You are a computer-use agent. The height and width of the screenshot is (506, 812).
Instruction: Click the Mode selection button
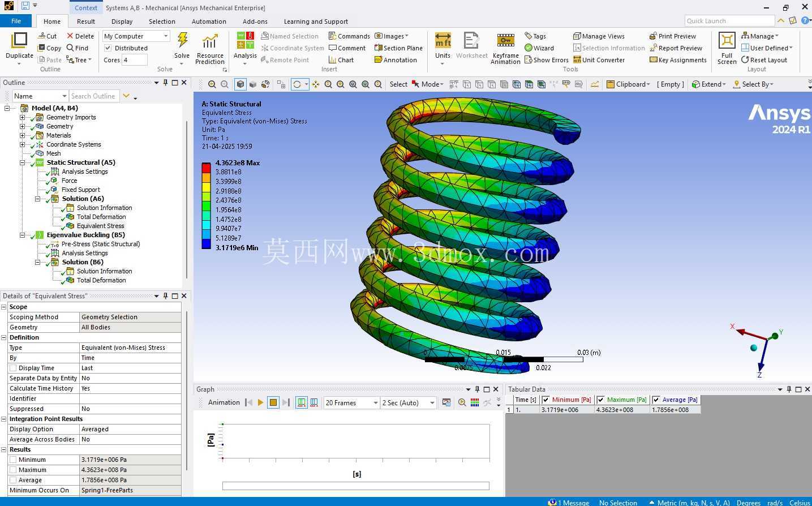(428, 84)
